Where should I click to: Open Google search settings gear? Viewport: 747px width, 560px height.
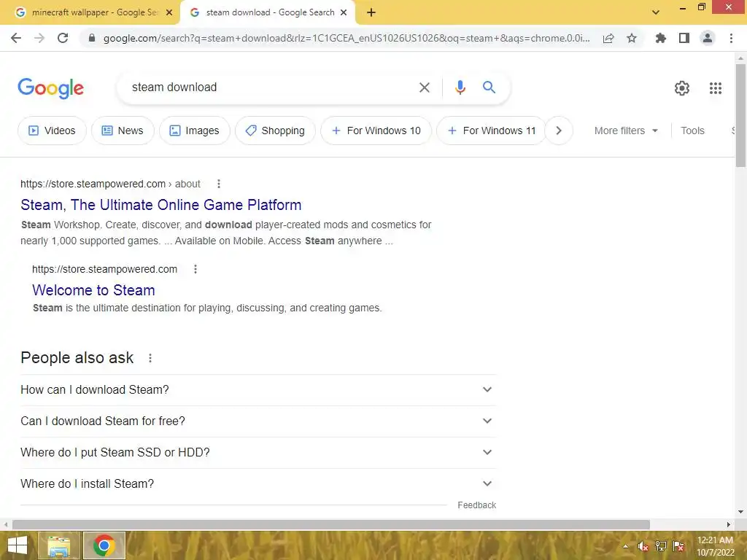[682, 88]
